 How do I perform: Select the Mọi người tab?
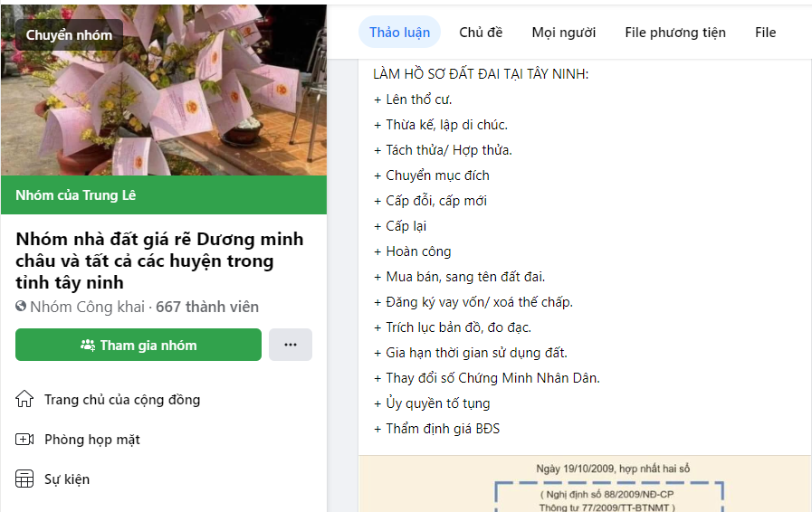(563, 33)
